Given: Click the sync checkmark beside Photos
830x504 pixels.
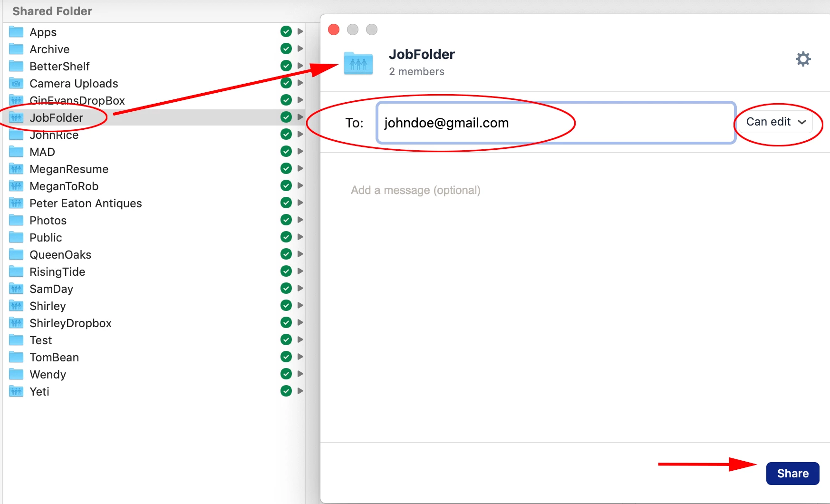Looking at the screenshot, I should pyautogui.click(x=286, y=220).
